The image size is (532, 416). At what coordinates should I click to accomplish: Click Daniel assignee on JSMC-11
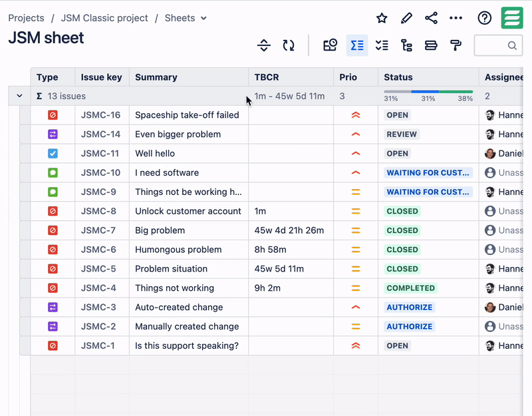click(503, 154)
